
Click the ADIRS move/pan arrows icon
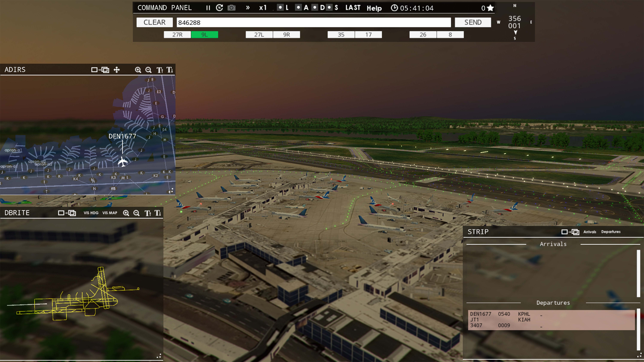tap(117, 70)
